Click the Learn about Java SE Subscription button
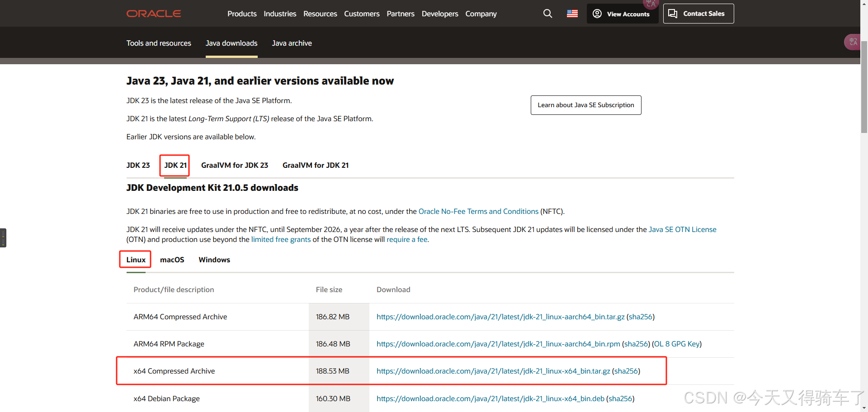Image resolution: width=868 pixels, height=412 pixels. coord(585,105)
